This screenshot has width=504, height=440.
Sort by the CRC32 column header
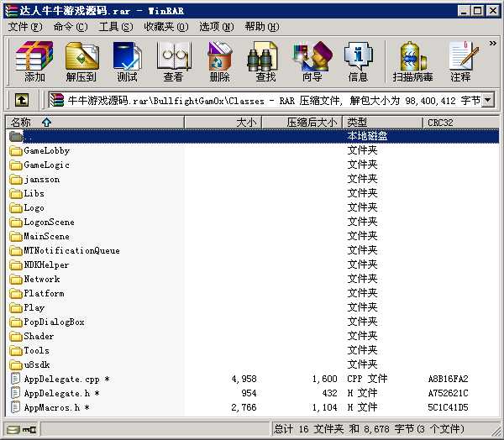pos(461,123)
